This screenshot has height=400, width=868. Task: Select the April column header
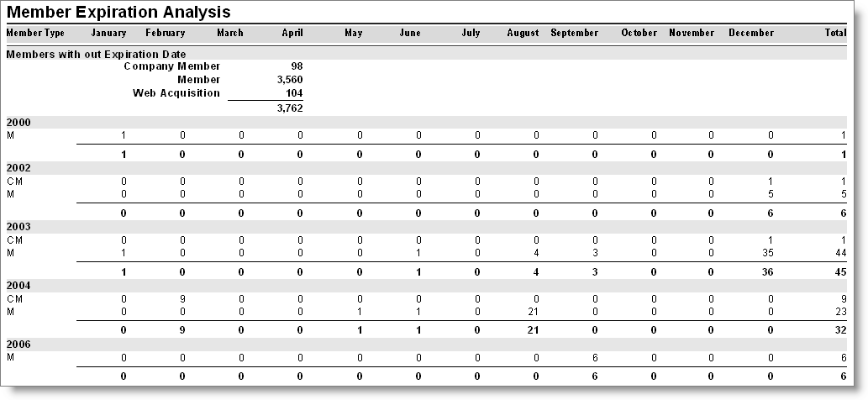[x=292, y=33]
